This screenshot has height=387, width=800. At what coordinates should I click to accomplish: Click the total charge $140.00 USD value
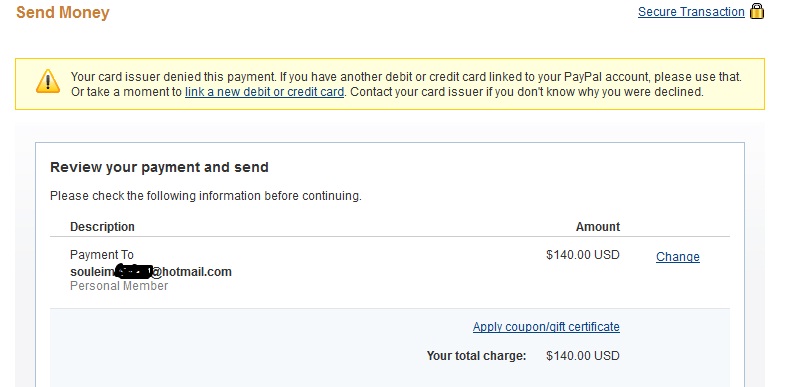click(583, 356)
